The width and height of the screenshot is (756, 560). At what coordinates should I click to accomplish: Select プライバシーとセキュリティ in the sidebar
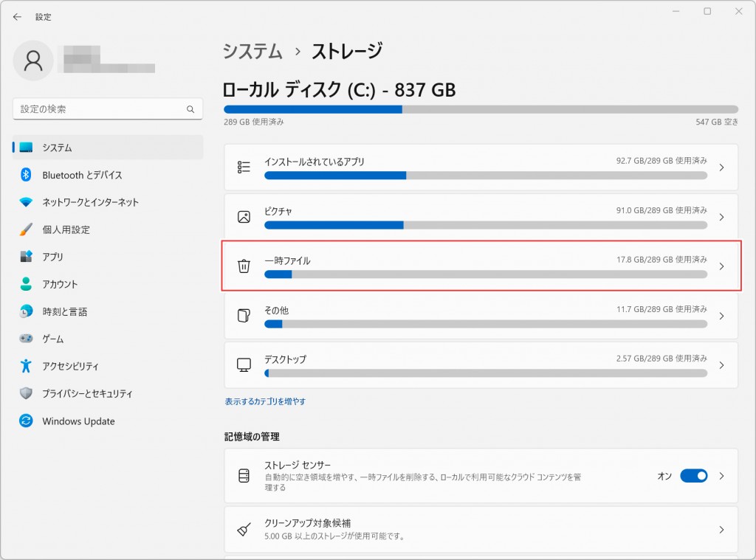click(x=87, y=394)
